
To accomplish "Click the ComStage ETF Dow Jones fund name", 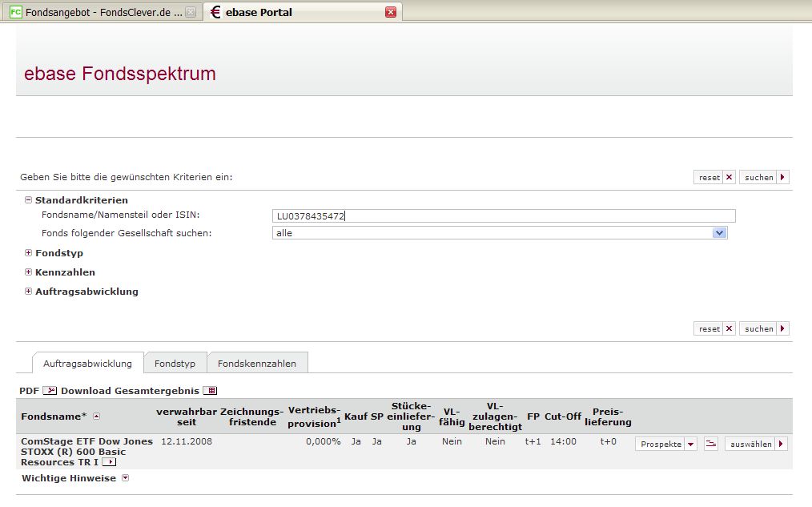I will (86, 452).
